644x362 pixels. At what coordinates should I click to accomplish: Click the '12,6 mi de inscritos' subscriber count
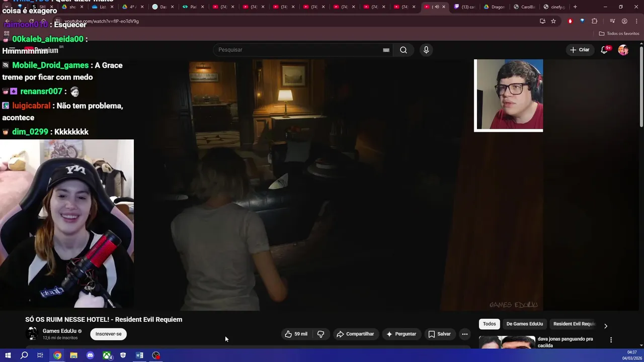pyautogui.click(x=60, y=338)
